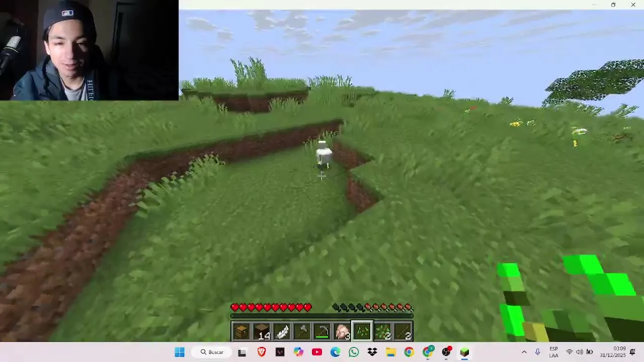Select the stone axe hotbar slot

302,331
